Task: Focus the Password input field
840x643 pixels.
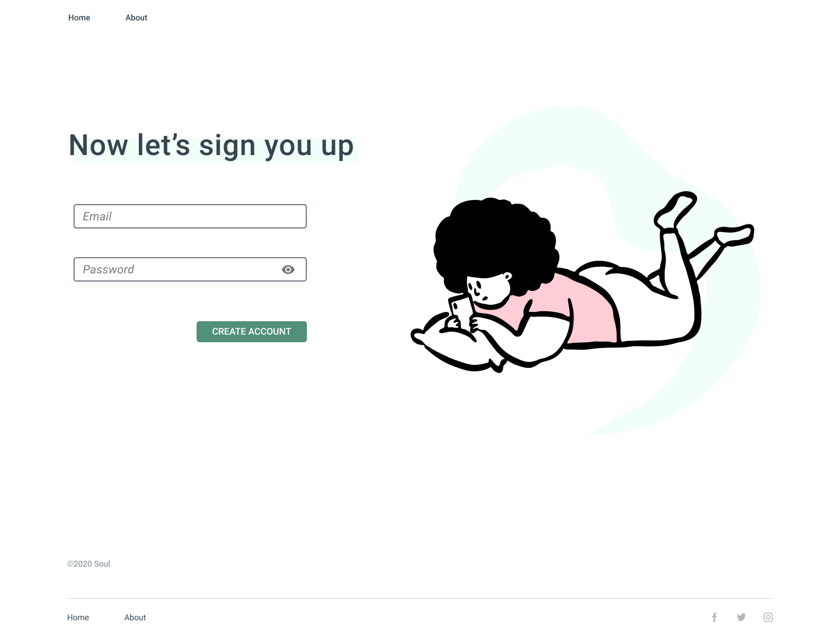Action: (x=190, y=269)
